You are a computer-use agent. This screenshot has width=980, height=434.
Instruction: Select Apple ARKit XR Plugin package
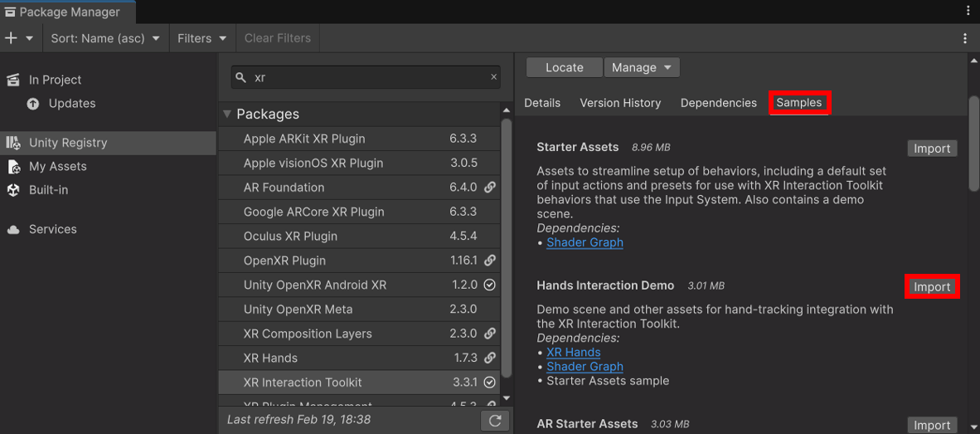[x=359, y=139]
